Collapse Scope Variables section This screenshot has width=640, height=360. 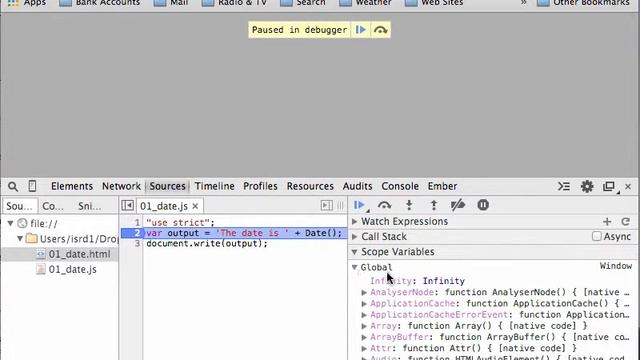(x=354, y=252)
